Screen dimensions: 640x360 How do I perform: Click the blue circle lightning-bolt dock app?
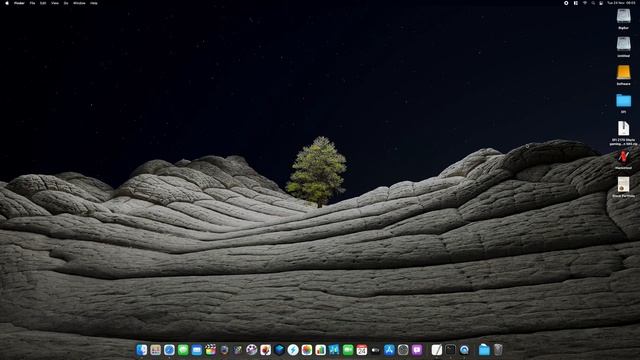click(x=293, y=350)
